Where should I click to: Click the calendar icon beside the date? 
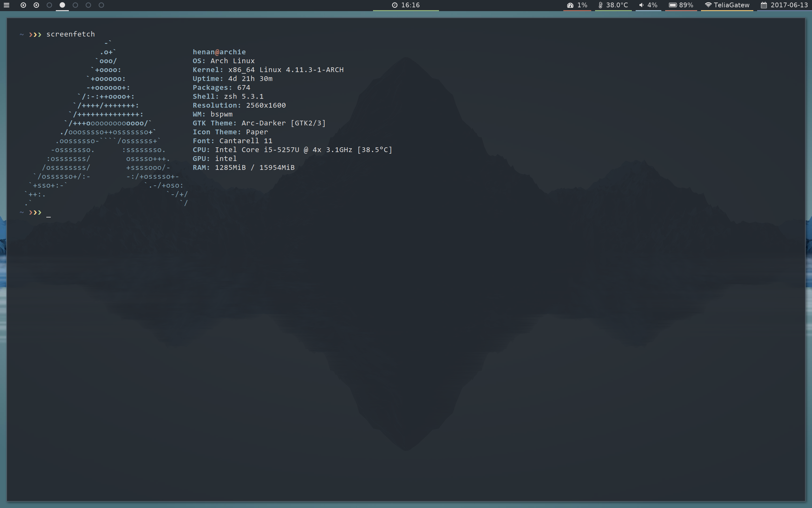764,5
